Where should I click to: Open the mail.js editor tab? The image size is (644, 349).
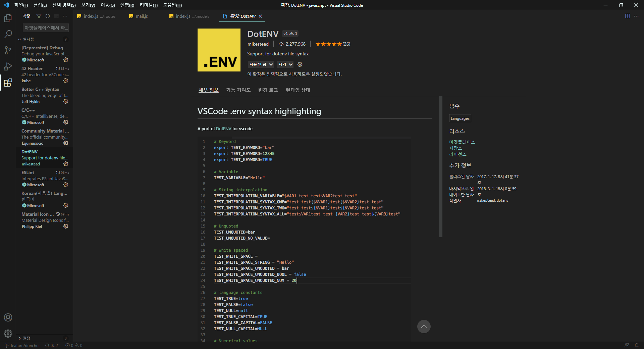(142, 16)
